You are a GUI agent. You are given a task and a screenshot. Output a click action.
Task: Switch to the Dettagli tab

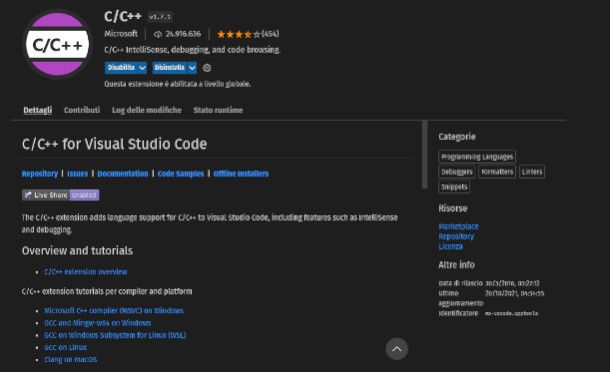point(37,110)
